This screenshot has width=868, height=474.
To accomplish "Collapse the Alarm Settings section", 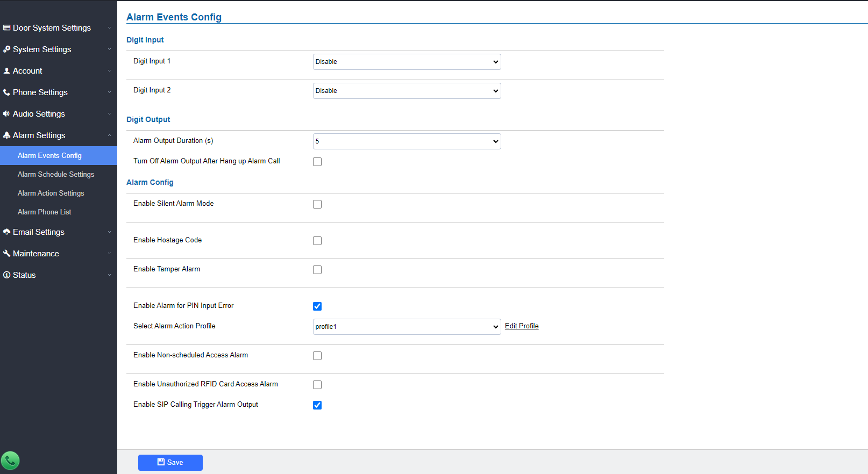I will [59, 135].
